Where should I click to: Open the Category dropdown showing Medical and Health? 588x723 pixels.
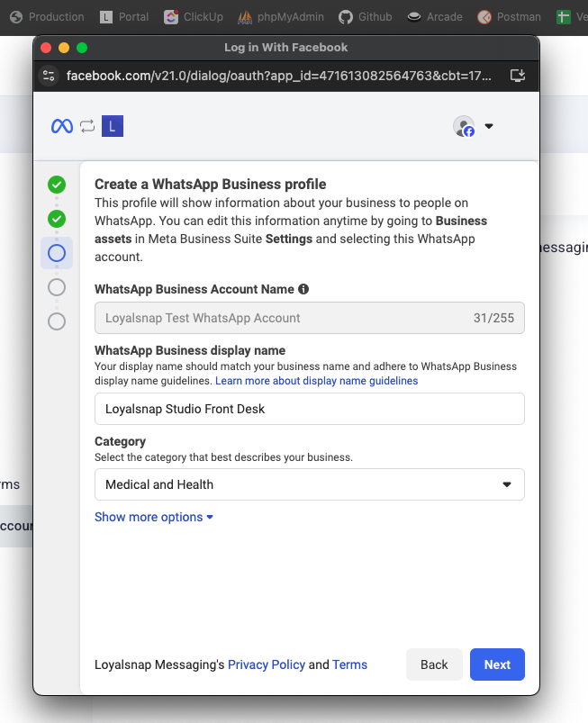pos(310,484)
